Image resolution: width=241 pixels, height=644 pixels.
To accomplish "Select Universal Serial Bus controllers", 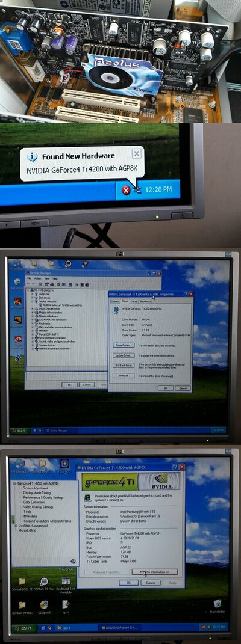I will click(55, 349).
